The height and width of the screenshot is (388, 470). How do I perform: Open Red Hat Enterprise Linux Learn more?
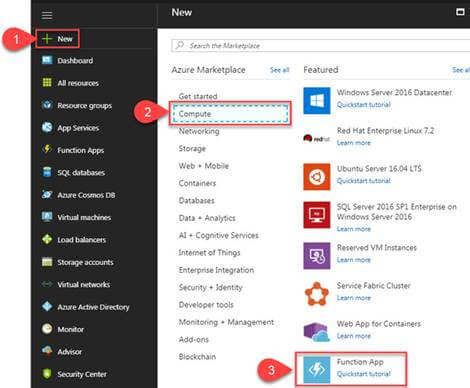coord(354,143)
